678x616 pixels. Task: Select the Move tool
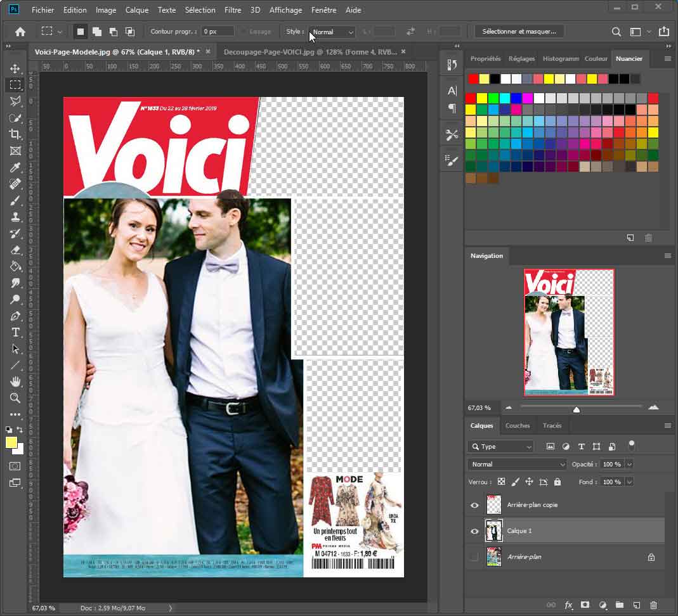15,68
